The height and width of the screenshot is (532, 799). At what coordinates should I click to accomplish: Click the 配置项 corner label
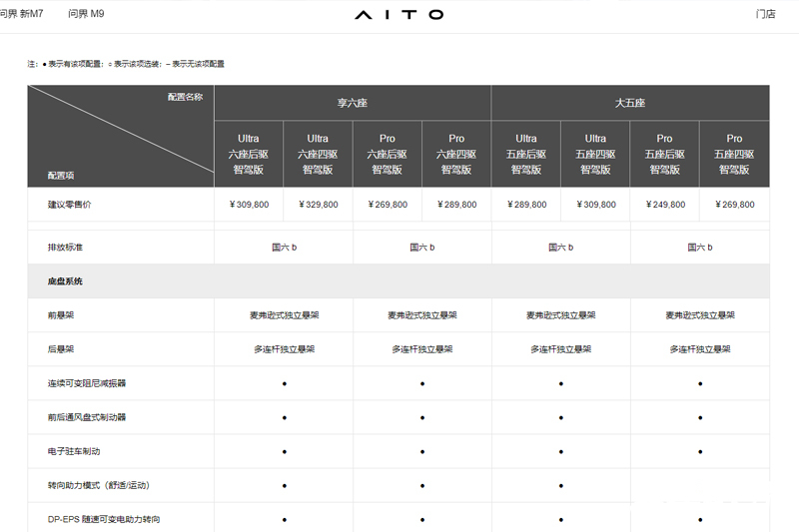61,175
